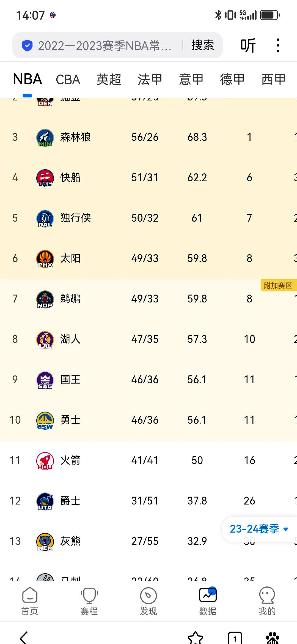Screen dimensions: 297x644
Task: Tap the Warriors GSW team logo
Action: [x=45, y=420]
